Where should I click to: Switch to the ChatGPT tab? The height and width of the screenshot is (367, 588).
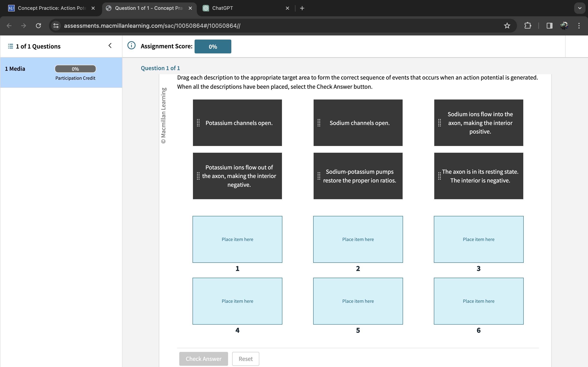222,8
